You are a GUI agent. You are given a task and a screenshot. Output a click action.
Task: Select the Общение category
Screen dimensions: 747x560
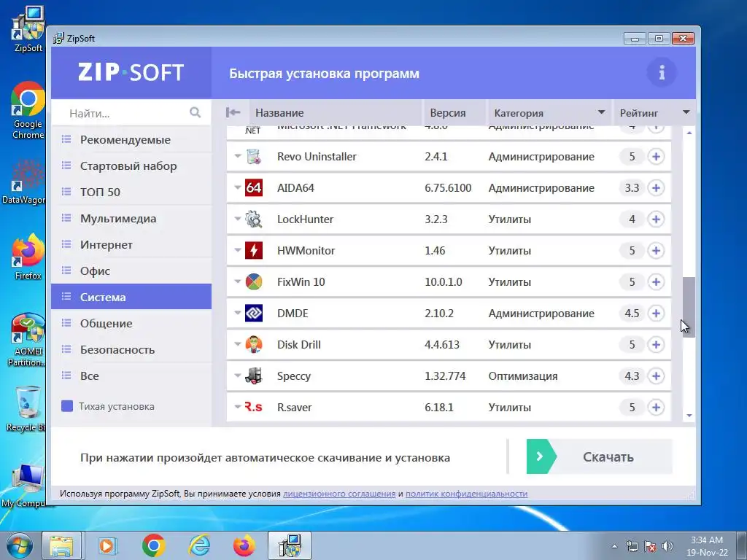pyautogui.click(x=131, y=323)
